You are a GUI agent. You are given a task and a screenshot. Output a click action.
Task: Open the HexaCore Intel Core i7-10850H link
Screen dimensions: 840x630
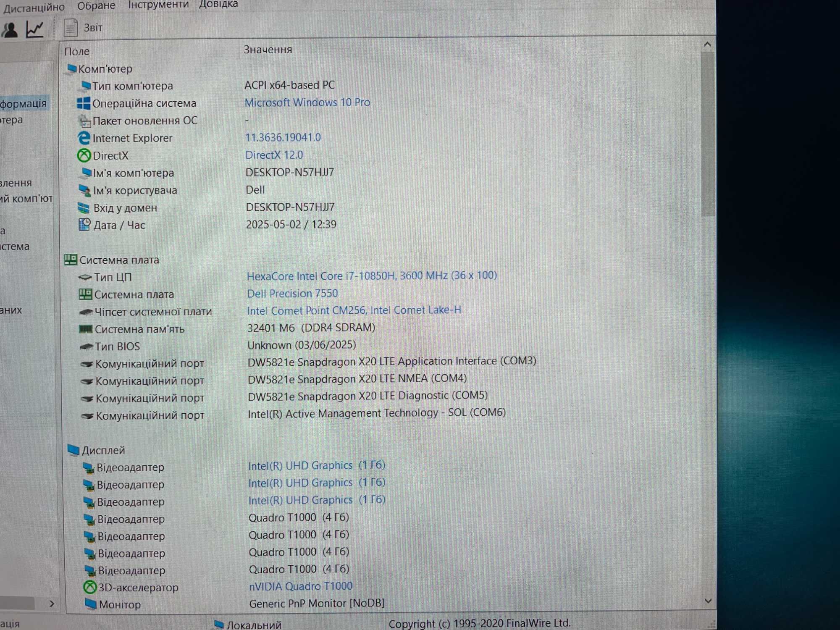point(372,276)
